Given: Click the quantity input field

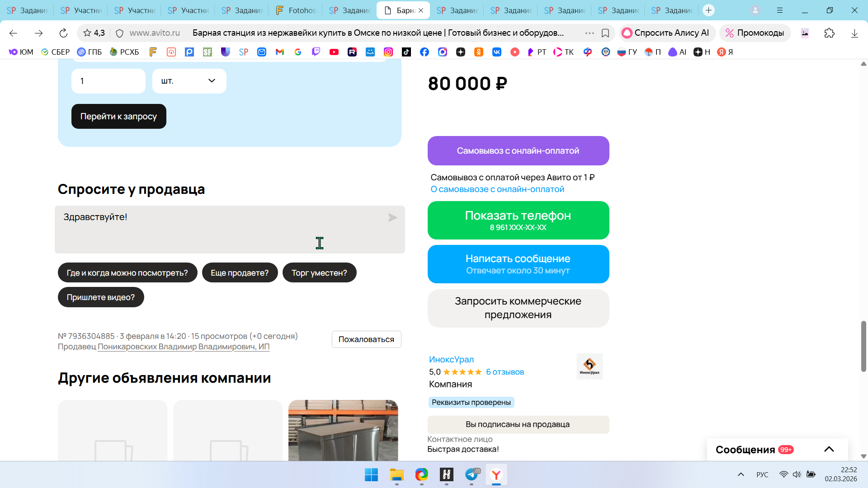Looking at the screenshot, I should [108, 81].
